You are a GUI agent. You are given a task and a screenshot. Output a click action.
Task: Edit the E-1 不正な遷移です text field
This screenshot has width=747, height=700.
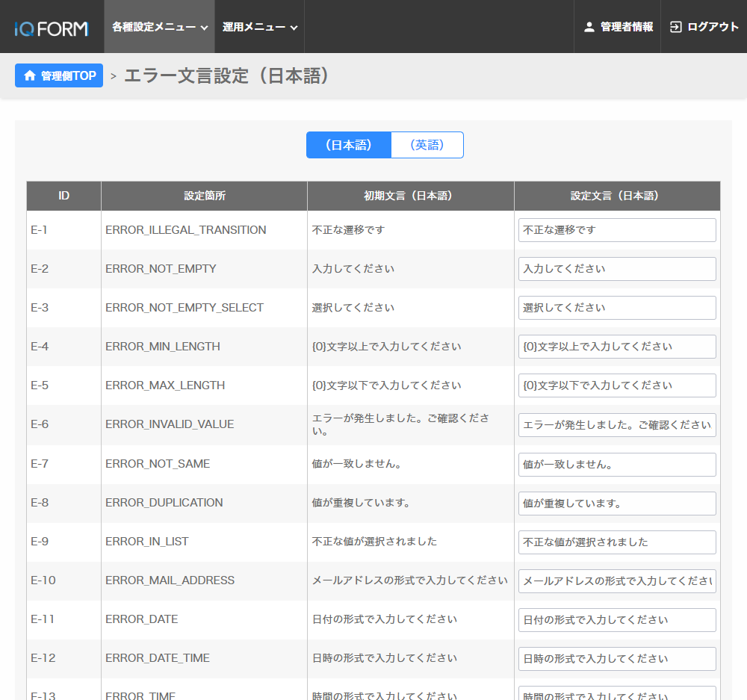coord(617,230)
